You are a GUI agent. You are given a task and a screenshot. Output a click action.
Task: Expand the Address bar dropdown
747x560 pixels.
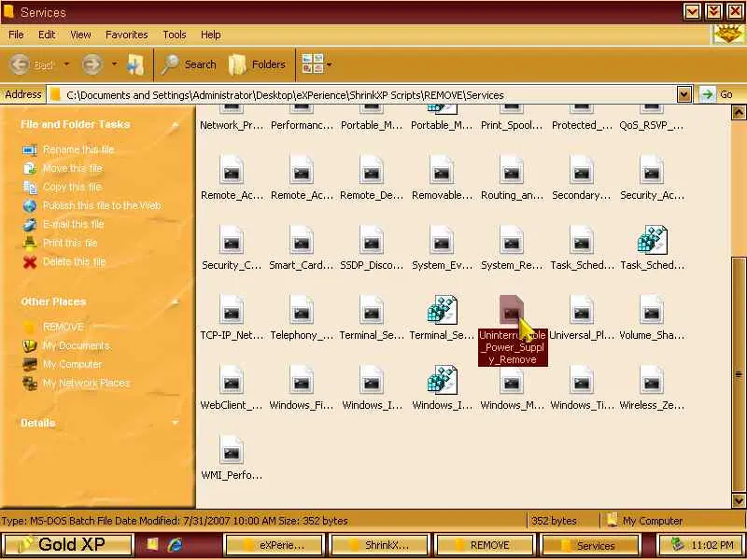(x=684, y=95)
